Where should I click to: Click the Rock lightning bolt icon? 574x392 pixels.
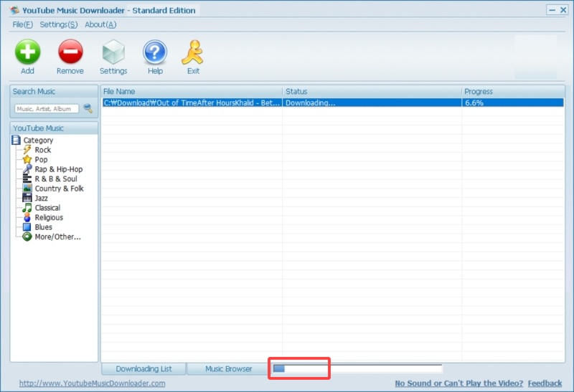pyautogui.click(x=27, y=150)
